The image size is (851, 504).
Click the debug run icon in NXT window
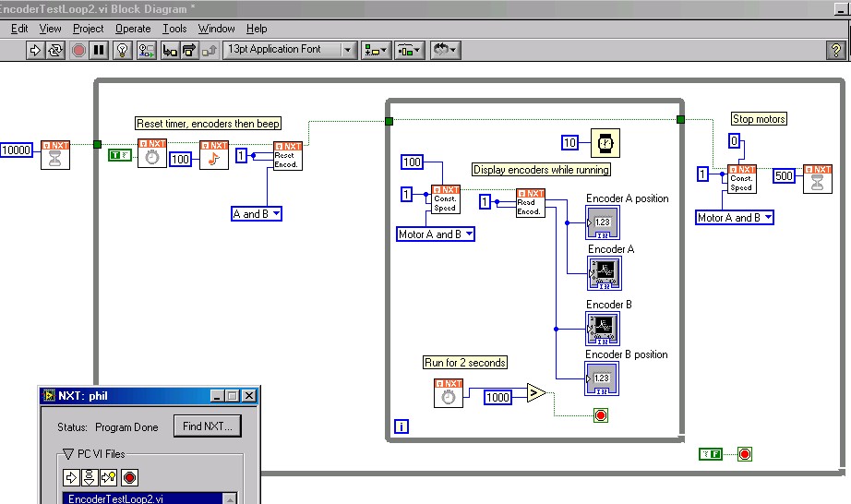click(109, 477)
